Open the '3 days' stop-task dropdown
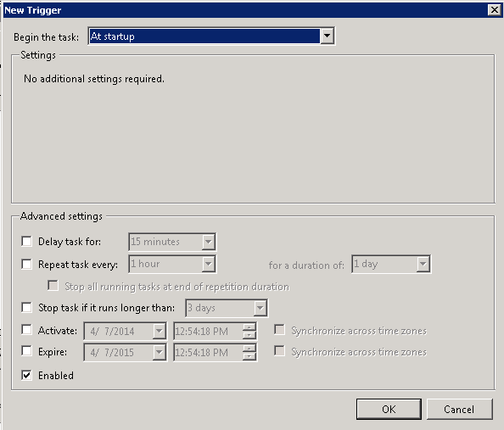The width and height of the screenshot is (504, 430). click(260, 308)
